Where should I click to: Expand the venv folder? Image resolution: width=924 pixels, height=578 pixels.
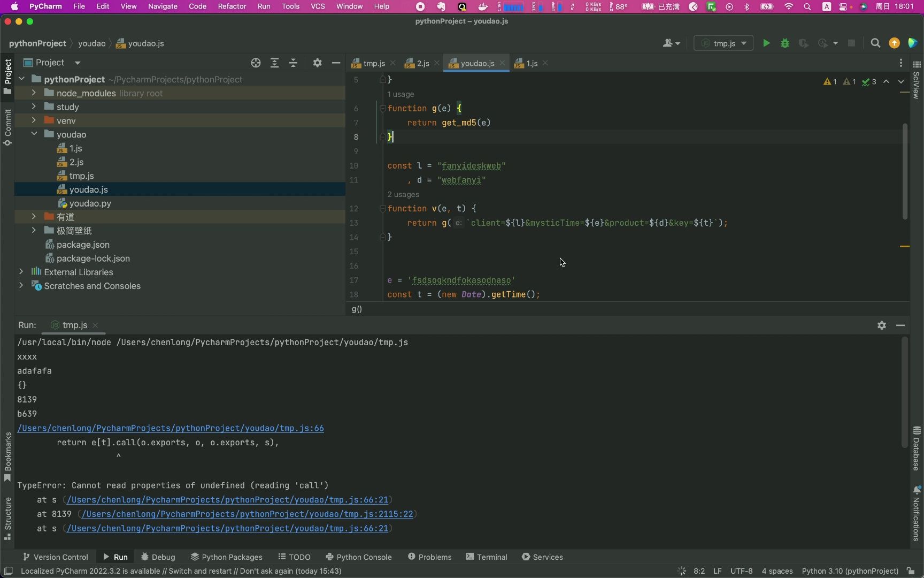tap(34, 120)
